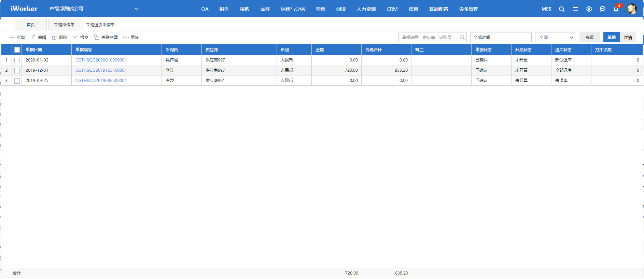
Task: Check the box for row 2019-09-25
Action: point(17,81)
